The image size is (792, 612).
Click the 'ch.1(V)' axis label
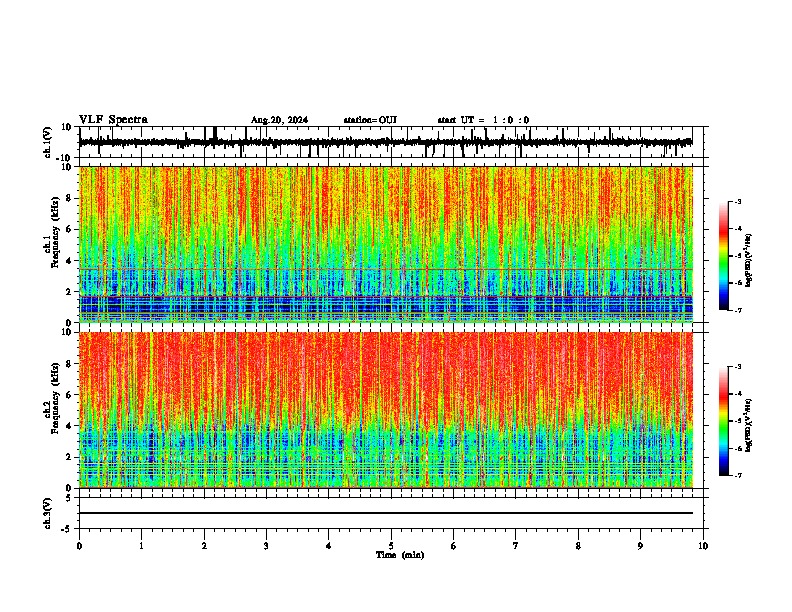click(x=48, y=142)
